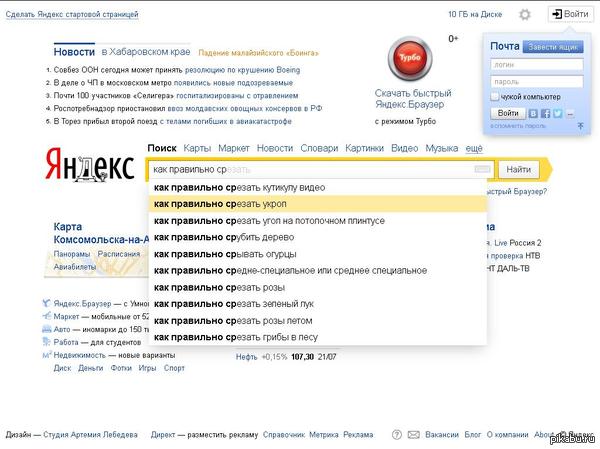The height and width of the screenshot is (449, 600).
Task: Expand the 'ещё' services menu
Action: tap(474, 148)
